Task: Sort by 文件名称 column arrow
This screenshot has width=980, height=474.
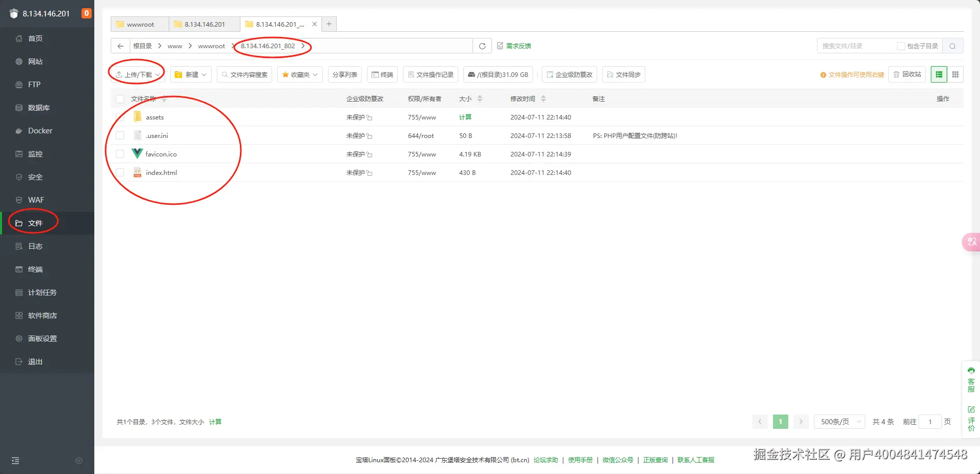Action: [164, 99]
